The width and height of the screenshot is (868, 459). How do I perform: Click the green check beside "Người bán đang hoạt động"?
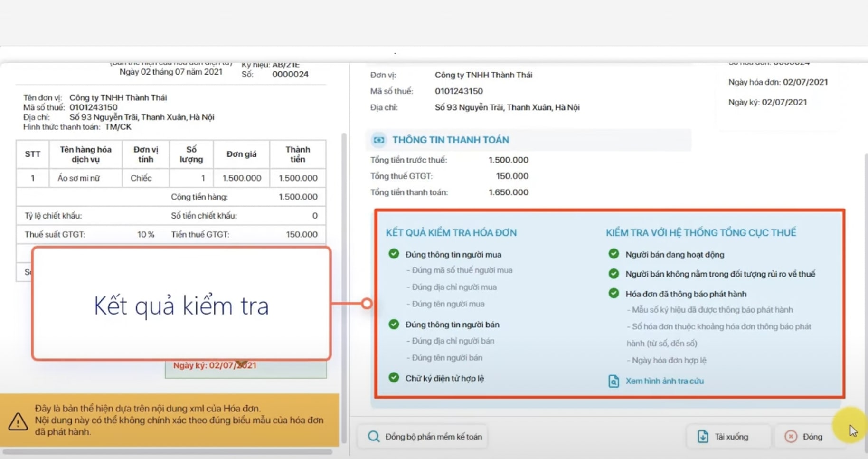(613, 254)
